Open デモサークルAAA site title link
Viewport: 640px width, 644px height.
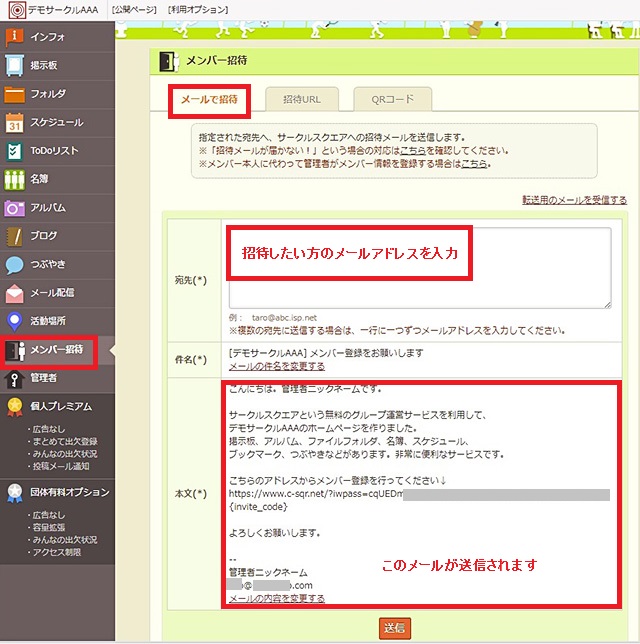coord(63,10)
